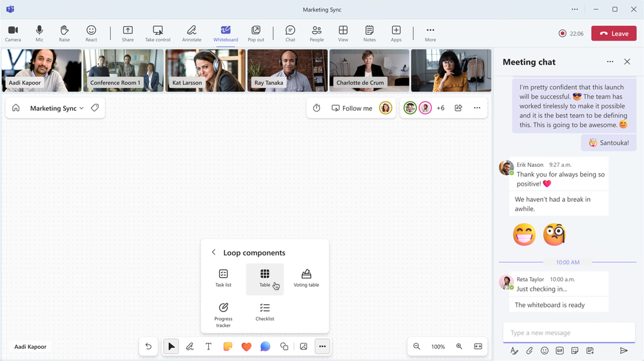Viewport: 644px width, 361px height.
Task: Select Charlotte de Crum's video tile
Action: point(369,70)
